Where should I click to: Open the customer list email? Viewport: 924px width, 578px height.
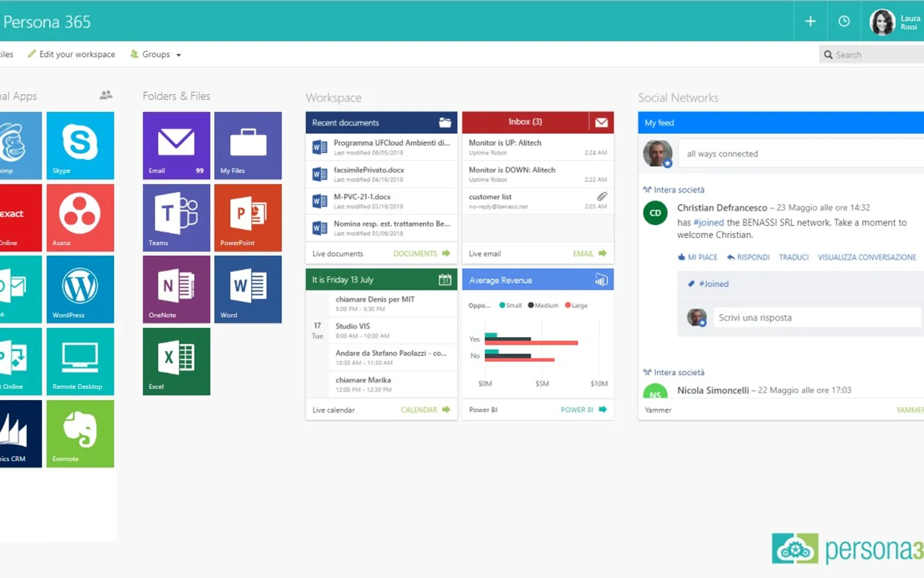click(x=538, y=201)
